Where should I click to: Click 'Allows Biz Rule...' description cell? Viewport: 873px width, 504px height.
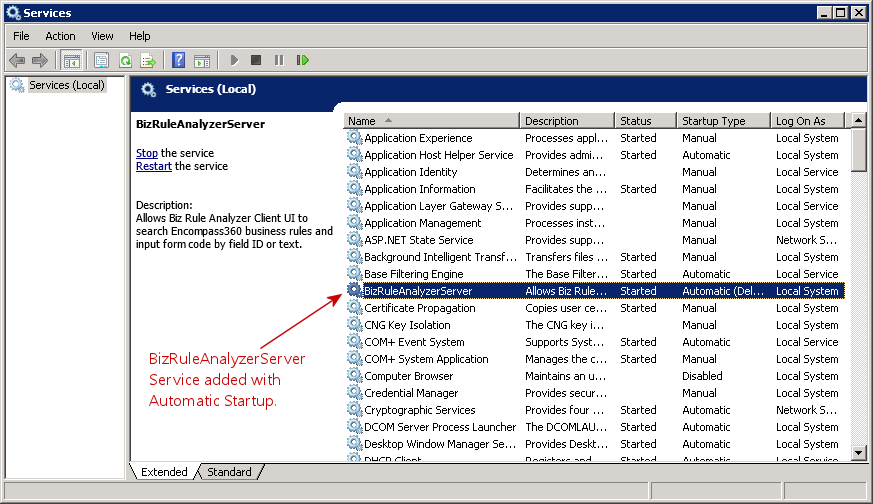pos(566,291)
